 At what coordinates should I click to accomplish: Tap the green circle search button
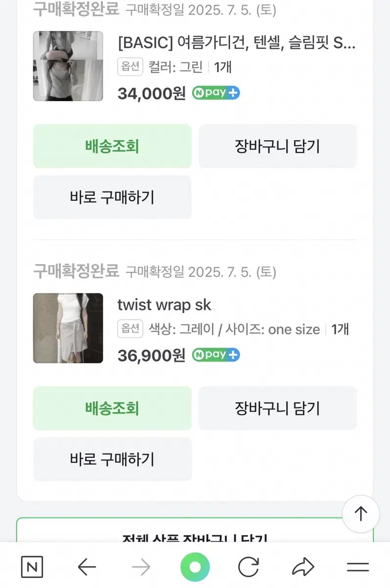click(x=195, y=567)
